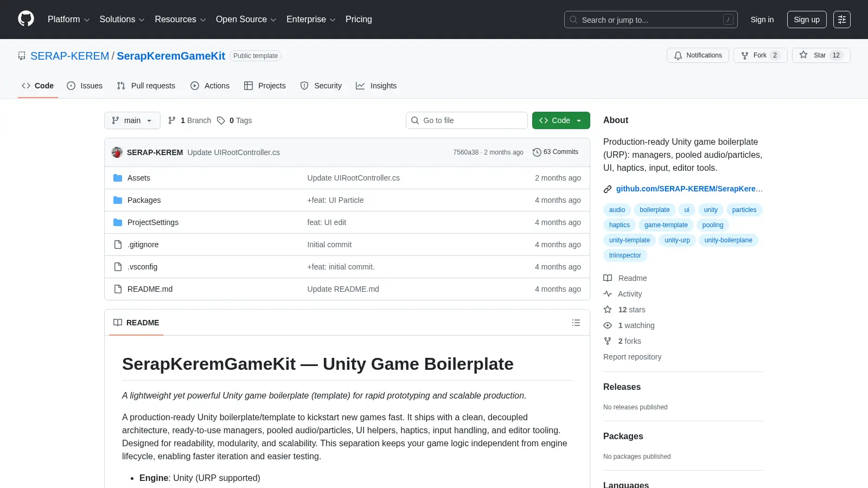
Task: Select the boilerplate topic tag
Action: 654,210
